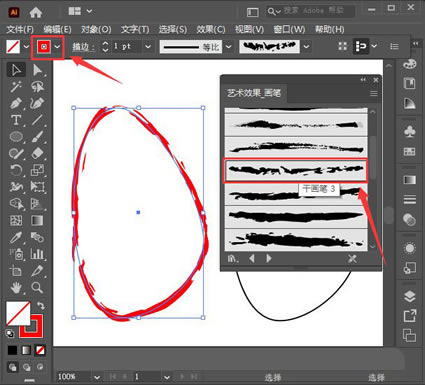The height and width of the screenshot is (385, 425).
Task: Apply None to fill/stroke
Action: tap(40, 350)
